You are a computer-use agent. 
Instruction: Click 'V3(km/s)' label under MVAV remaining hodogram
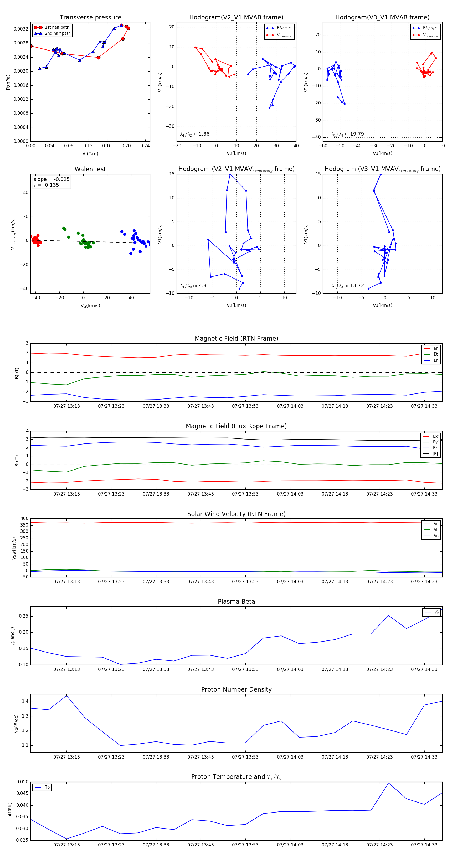pyautogui.click(x=382, y=305)
